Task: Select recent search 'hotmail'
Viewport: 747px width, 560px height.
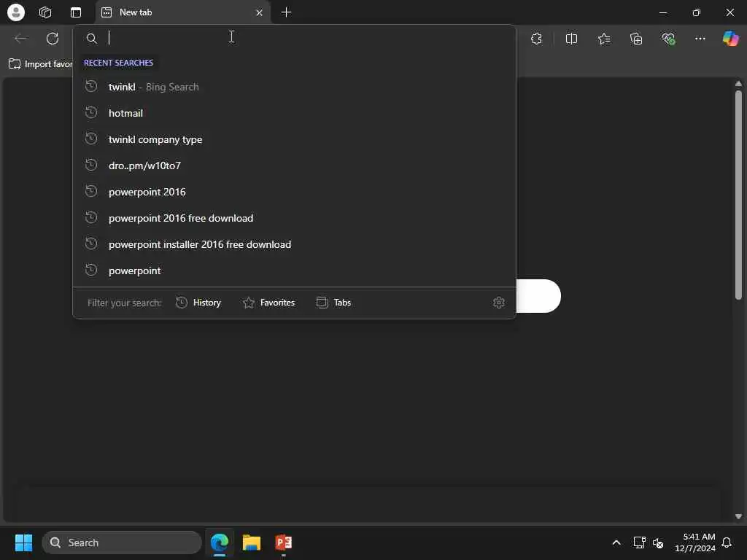Action: [x=295, y=113]
